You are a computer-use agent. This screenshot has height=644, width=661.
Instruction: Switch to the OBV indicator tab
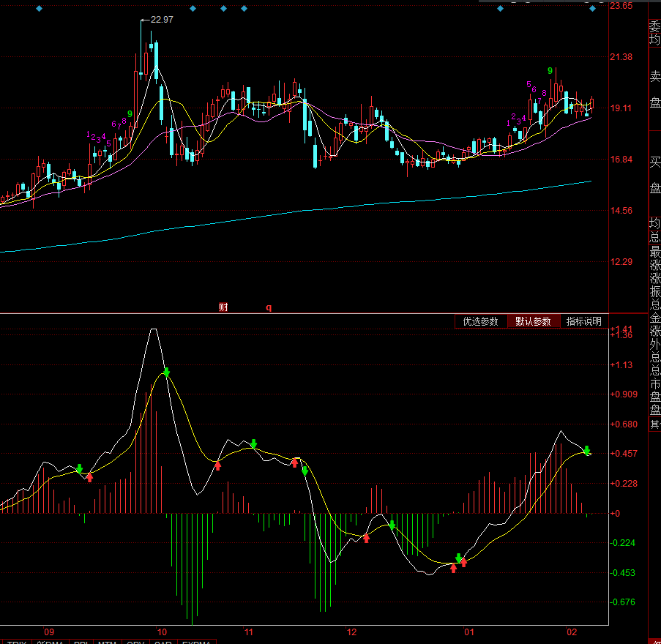[135, 642]
